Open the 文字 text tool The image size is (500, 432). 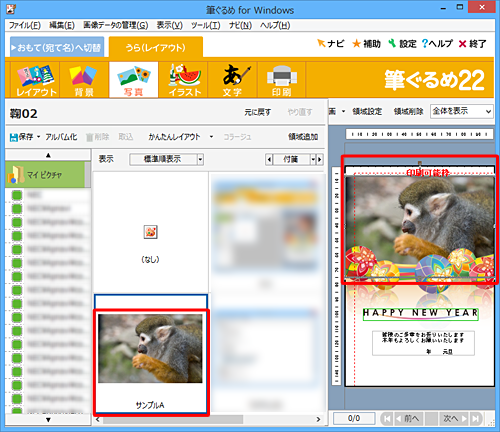coord(232,80)
